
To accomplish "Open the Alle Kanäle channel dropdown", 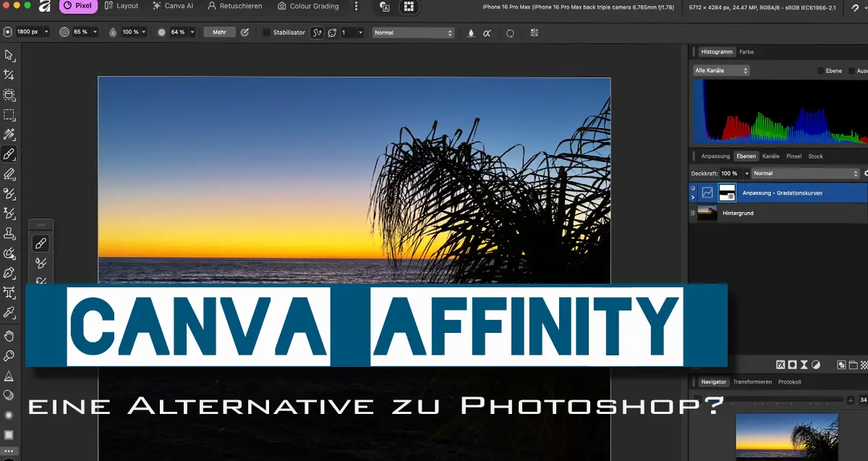I will point(721,71).
